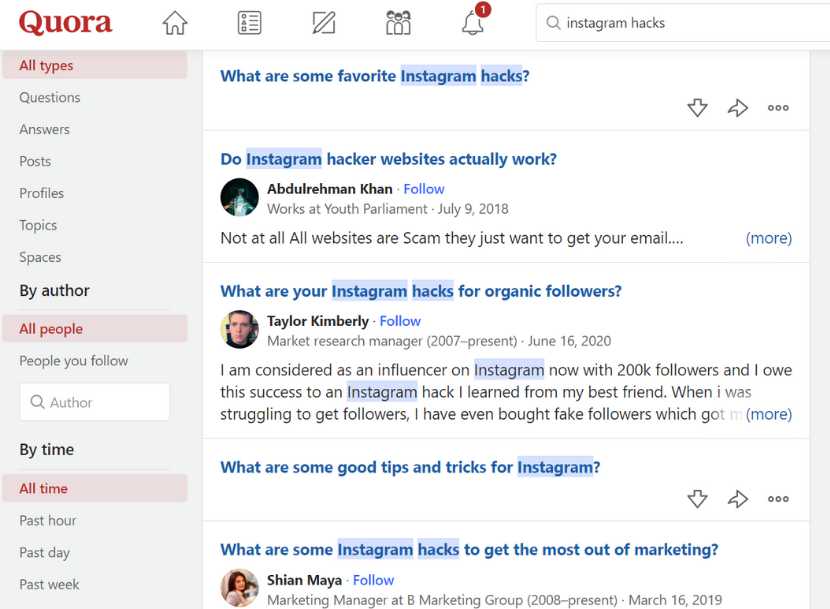
Task: Filter results by Answers
Action: [x=44, y=129]
